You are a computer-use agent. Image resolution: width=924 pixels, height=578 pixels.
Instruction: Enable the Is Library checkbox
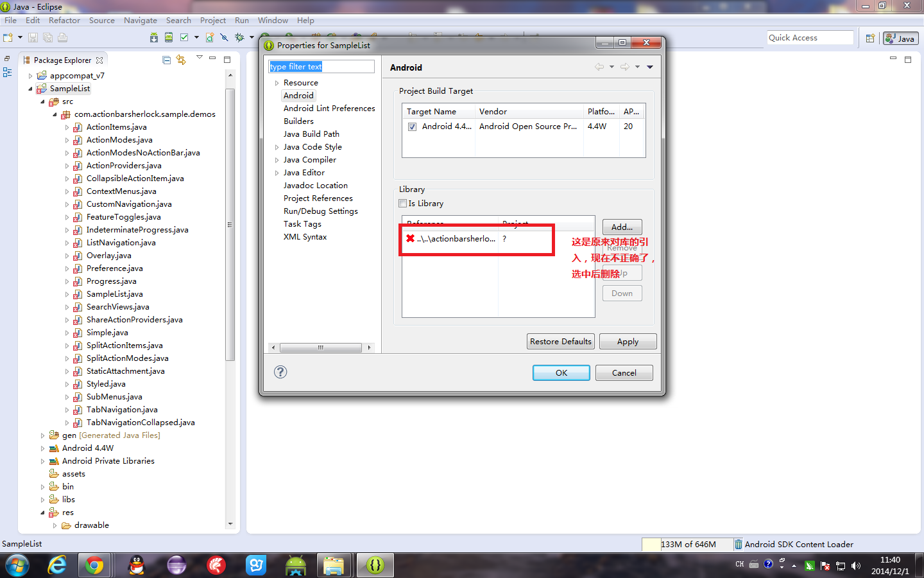[x=403, y=204]
